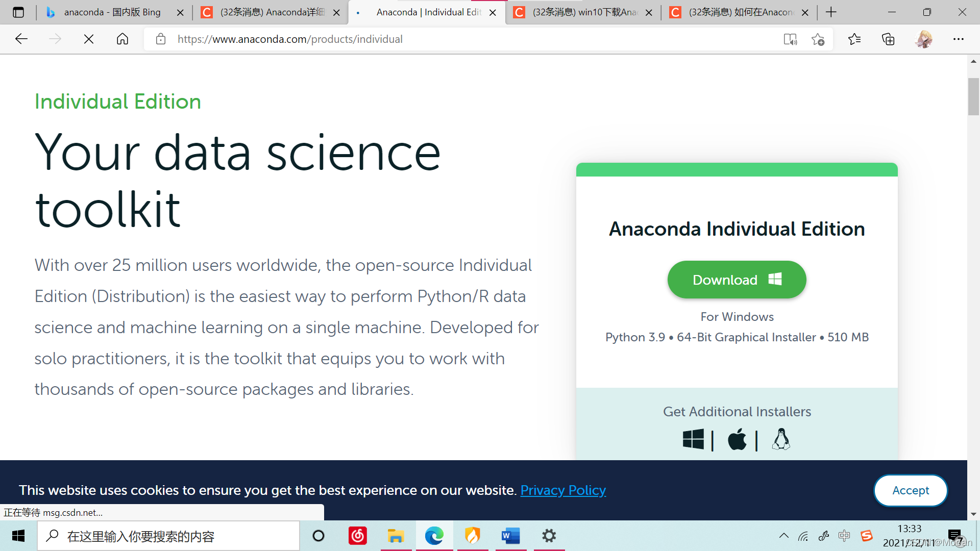Open the user profile avatar
The image size is (980, 551).
(924, 39)
